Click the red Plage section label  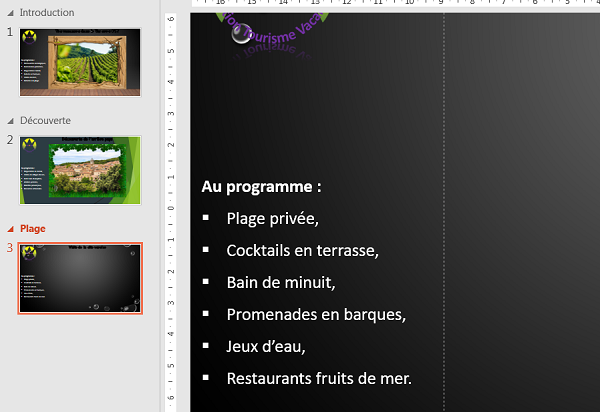click(33, 228)
